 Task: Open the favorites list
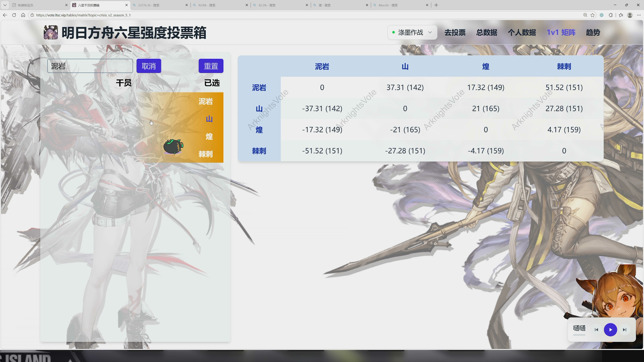point(621,15)
